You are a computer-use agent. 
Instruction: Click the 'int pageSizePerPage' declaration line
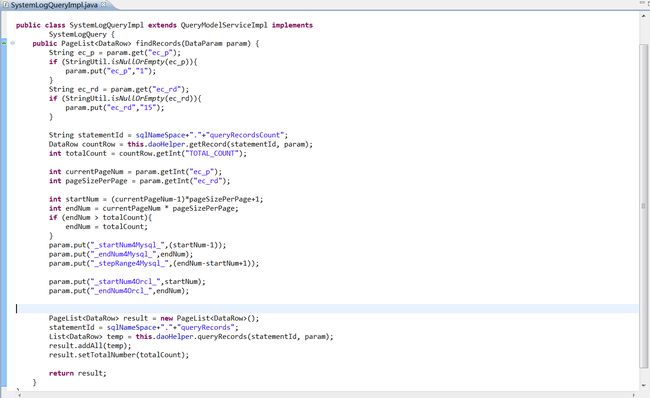click(x=139, y=180)
